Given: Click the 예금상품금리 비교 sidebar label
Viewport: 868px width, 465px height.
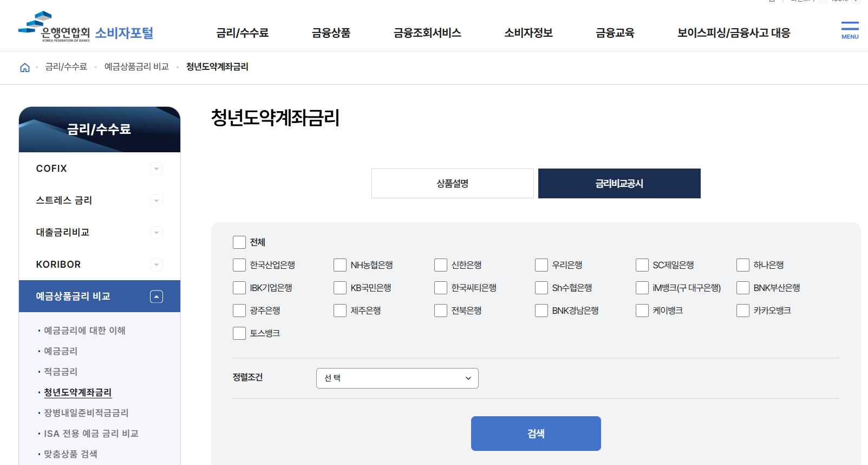Looking at the screenshot, I should (73, 296).
